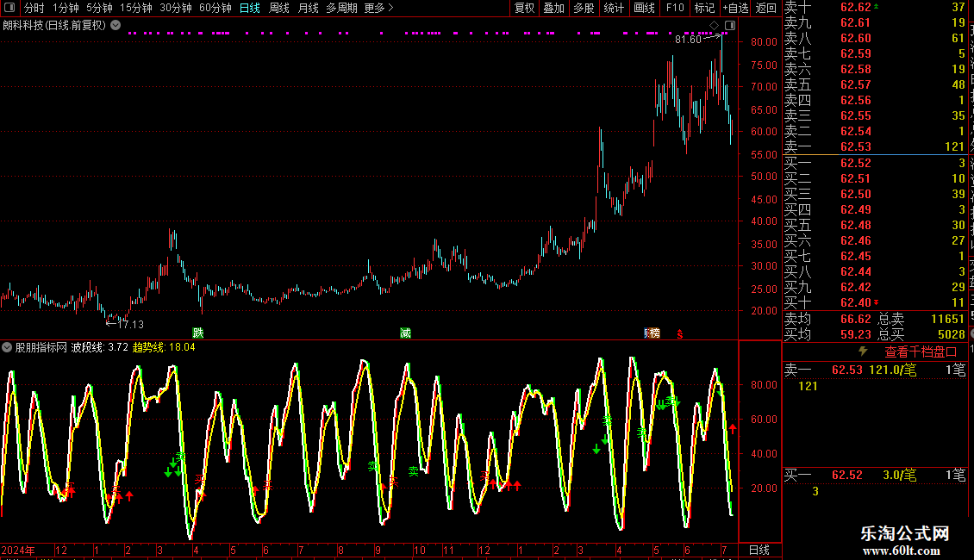Click the diamond icon atop the chart

click(714, 26)
